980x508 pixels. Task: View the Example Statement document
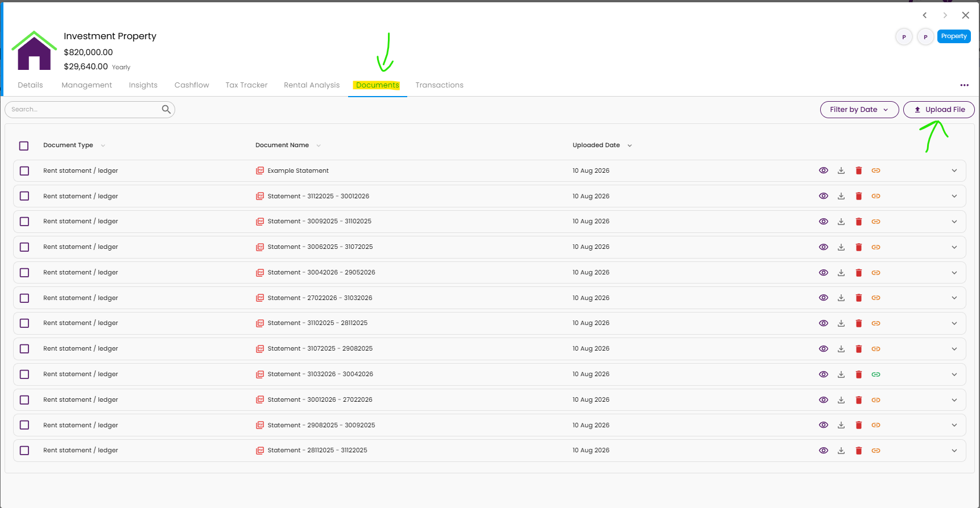coord(823,170)
